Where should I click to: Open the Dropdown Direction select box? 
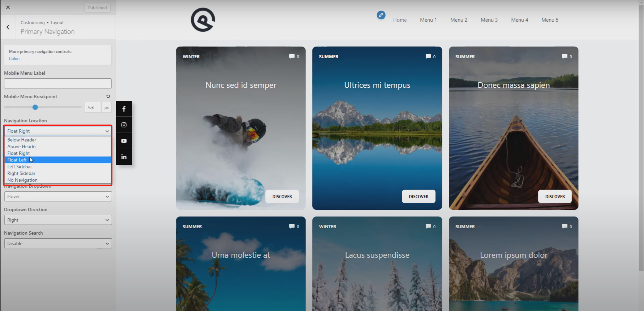pyautogui.click(x=58, y=220)
